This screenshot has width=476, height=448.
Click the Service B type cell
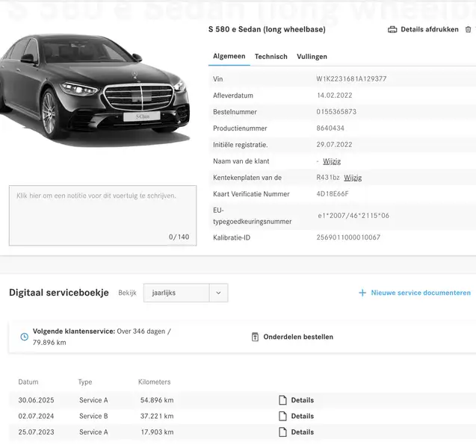93,416
